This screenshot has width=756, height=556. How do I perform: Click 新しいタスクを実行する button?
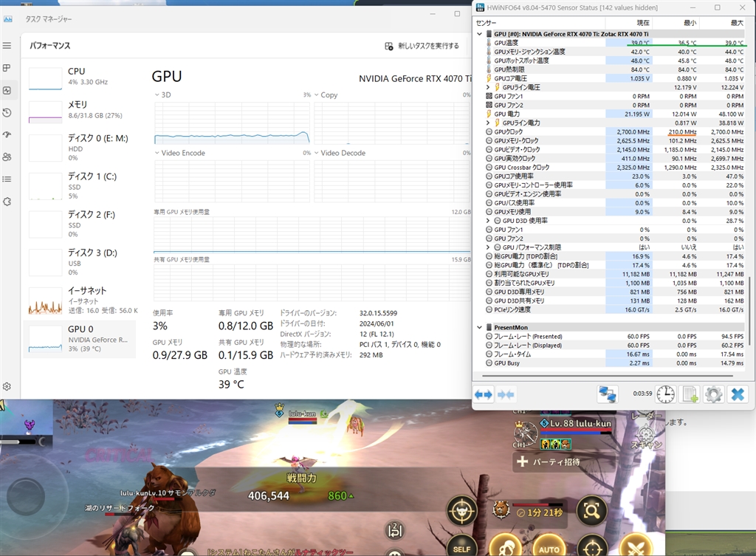(422, 46)
